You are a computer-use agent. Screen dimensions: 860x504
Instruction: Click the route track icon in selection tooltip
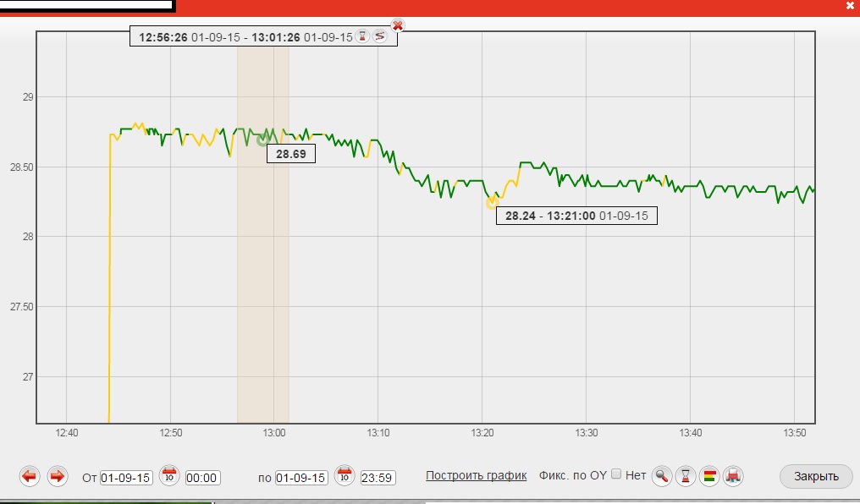pyautogui.click(x=380, y=36)
